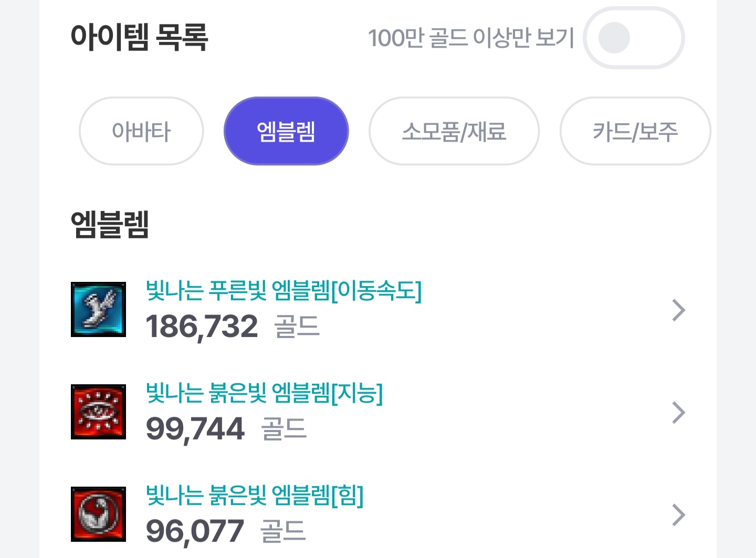756x558 pixels.
Task: Select the 엠블렘 tab
Action: [286, 131]
